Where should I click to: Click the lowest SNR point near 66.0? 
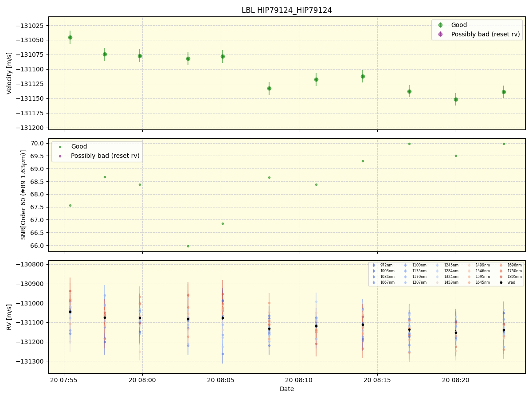tap(188, 246)
